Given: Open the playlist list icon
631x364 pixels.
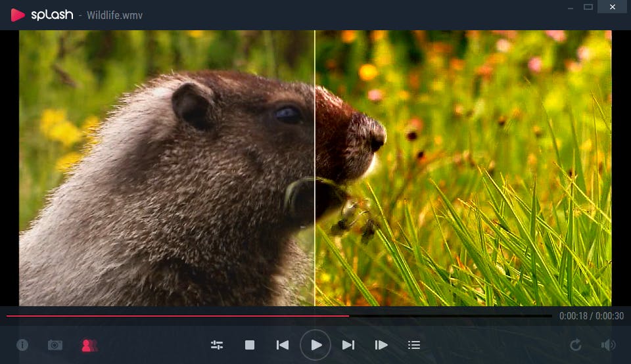Looking at the screenshot, I should [414, 345].
